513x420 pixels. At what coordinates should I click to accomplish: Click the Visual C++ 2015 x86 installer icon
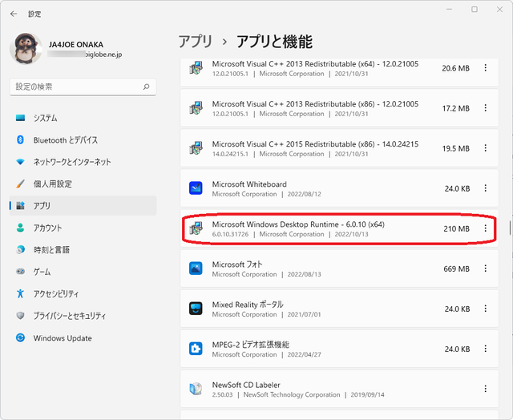(196, 148)
